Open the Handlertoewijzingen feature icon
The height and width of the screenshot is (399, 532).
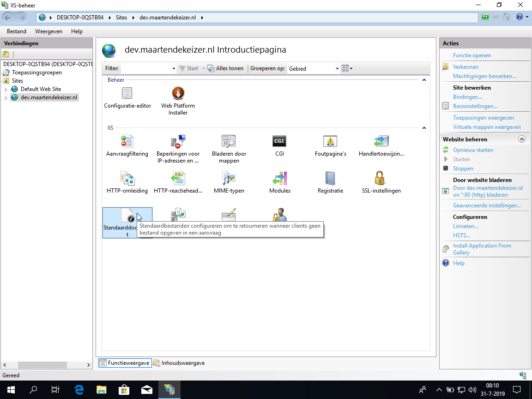coord(381,141)
